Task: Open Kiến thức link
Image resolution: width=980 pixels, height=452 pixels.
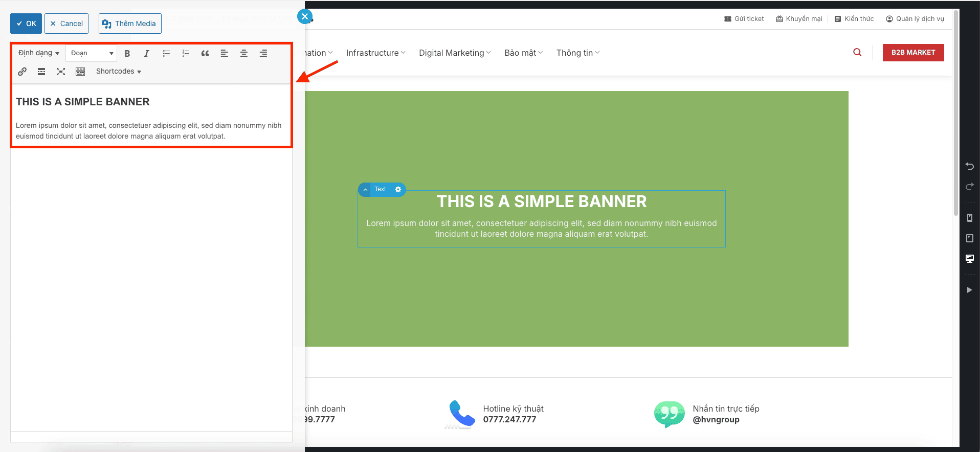Action: (854, 19)
